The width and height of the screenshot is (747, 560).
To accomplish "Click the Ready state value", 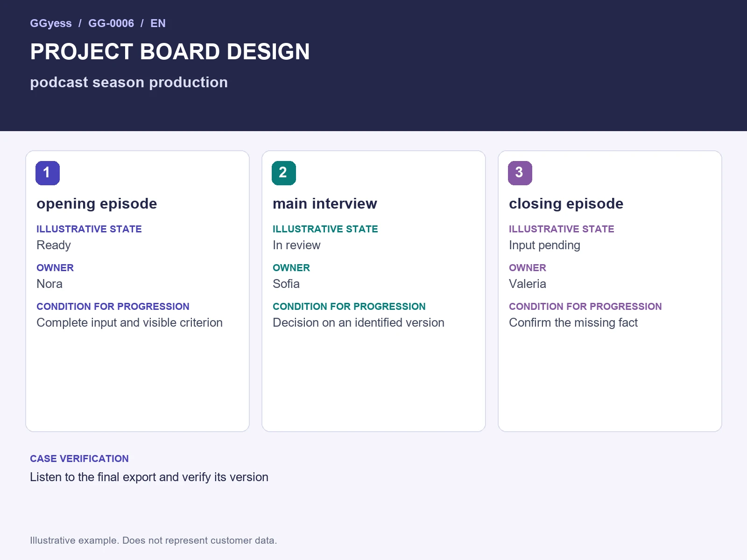I will pos(54,245).
